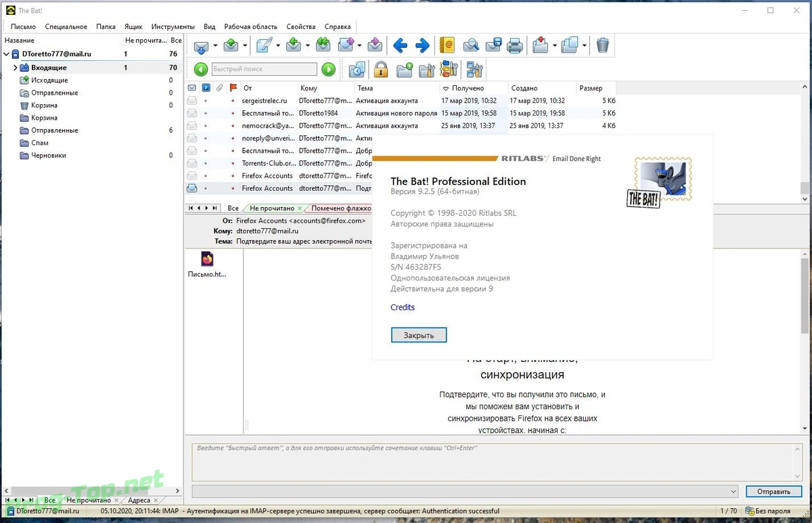This screenshot has width=812, height=523.
Task: Open the Ящик menu
Action: point(133,26)
